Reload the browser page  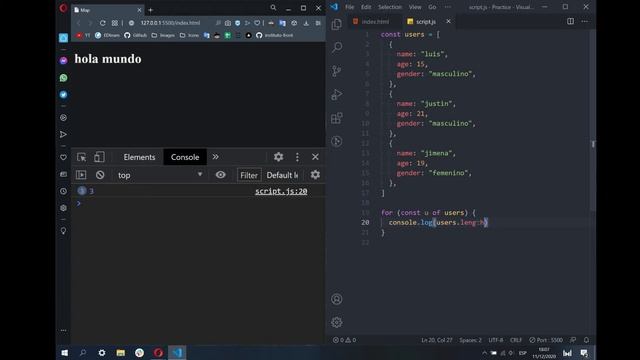point(102,23)
